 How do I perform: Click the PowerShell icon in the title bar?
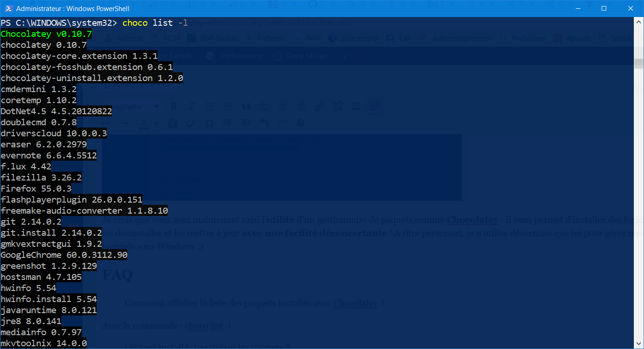pyautogui.click(x=8, y=8)
